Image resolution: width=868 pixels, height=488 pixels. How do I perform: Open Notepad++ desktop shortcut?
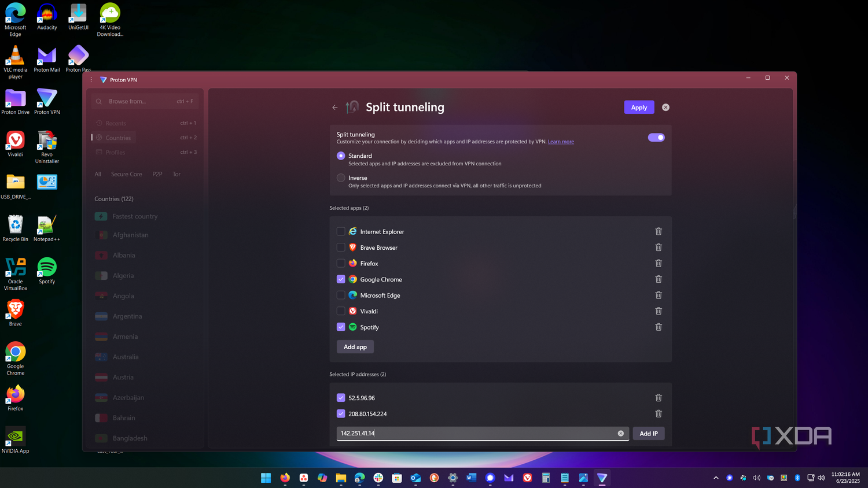coord(47,228)
